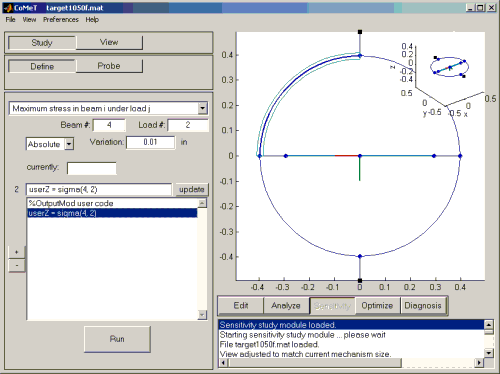Select the Define mode button
The width and height of the screenshot is (500, 374).
42,66
